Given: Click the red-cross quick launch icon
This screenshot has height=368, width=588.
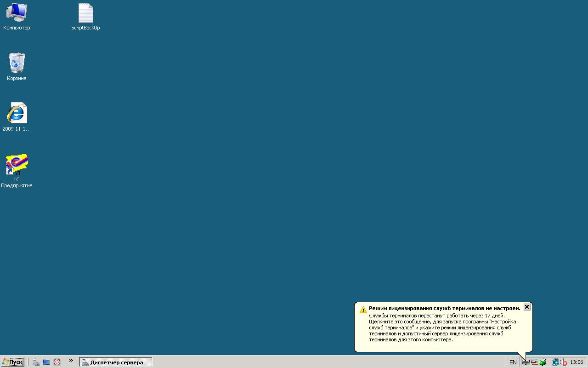Looking at the screenshot, I should (57, 362).
